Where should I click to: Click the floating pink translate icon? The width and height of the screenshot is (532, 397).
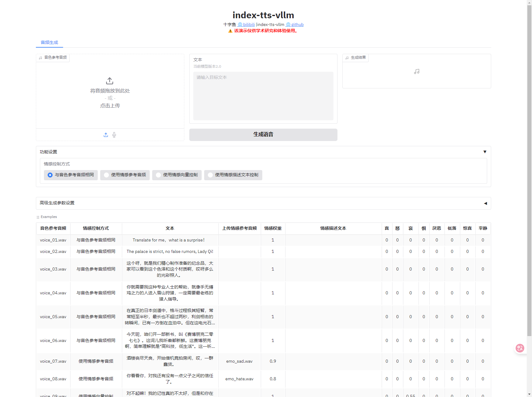pos(520,348)
